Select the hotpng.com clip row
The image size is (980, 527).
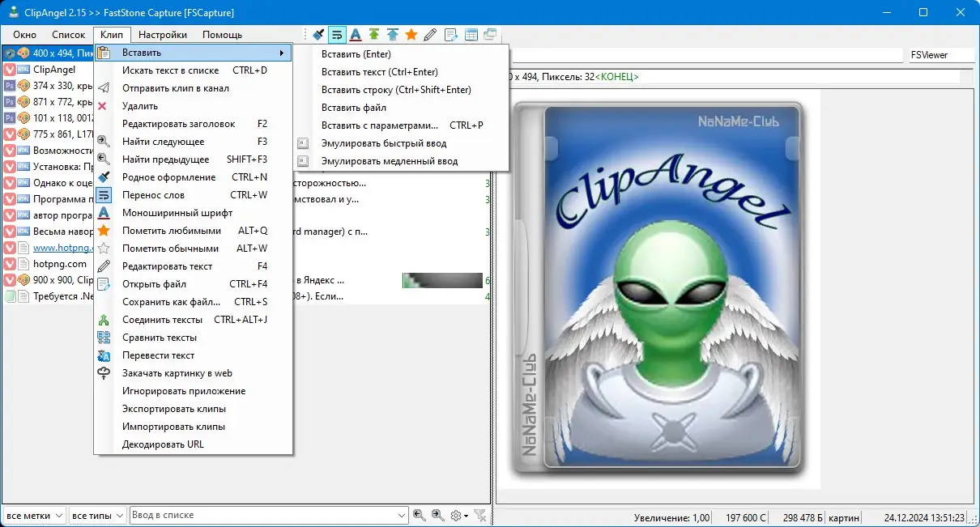(47, 264)
